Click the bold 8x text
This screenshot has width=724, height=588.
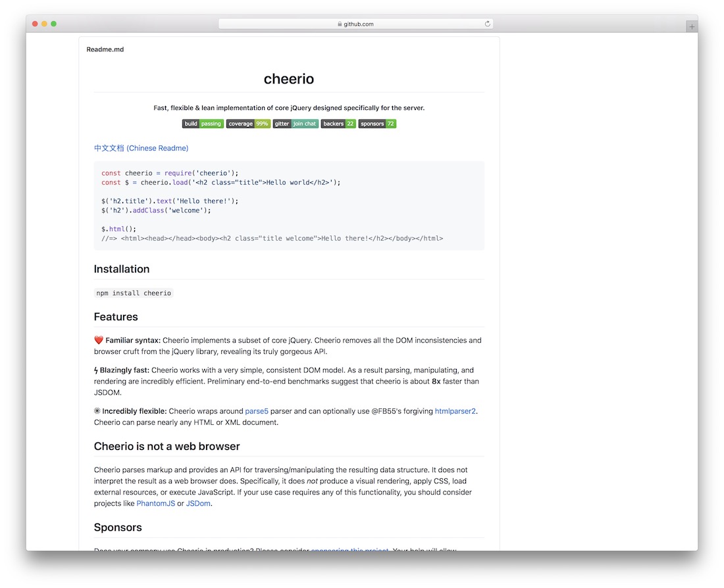(x=436, y=381)
